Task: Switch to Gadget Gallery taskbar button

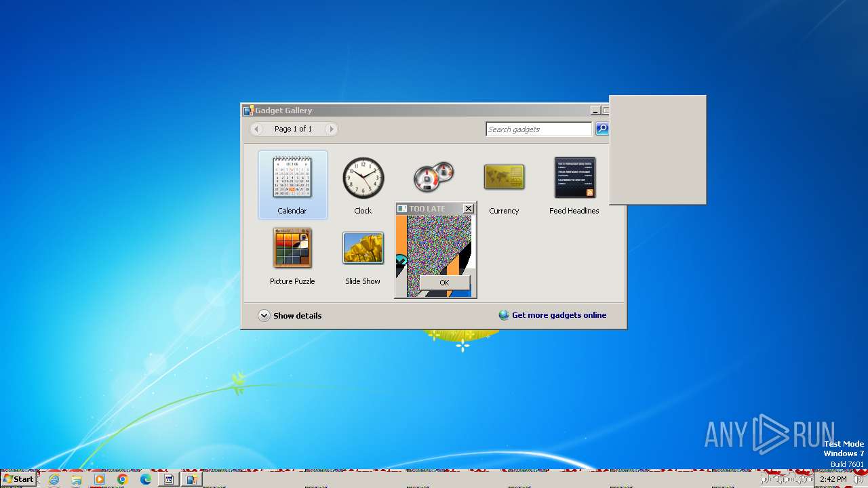Action: click(x=193, y=479)
